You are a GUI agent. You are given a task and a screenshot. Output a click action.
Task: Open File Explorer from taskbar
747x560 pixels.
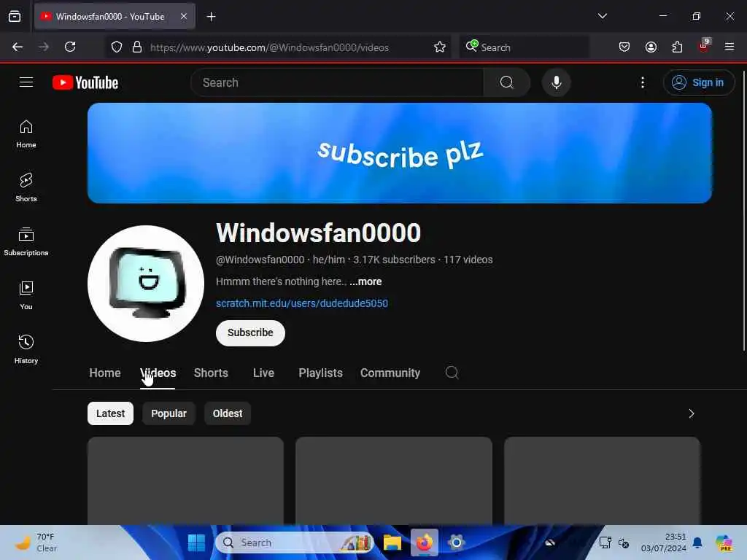coord(392,542)
